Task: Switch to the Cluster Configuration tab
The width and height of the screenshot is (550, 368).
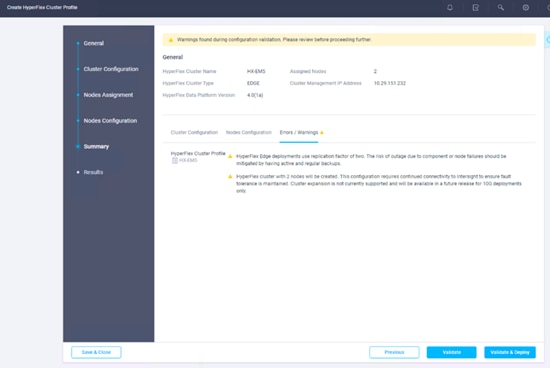Action: click(194, 133)
